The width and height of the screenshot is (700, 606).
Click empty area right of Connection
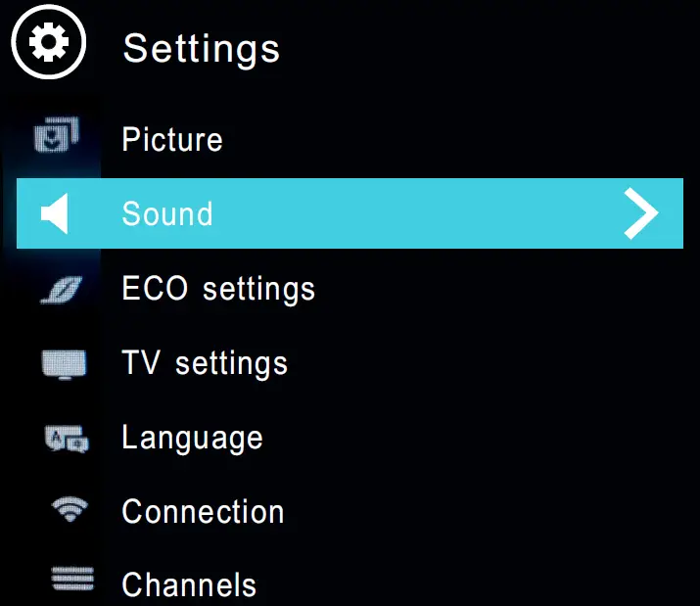click(x=470, y=511)
